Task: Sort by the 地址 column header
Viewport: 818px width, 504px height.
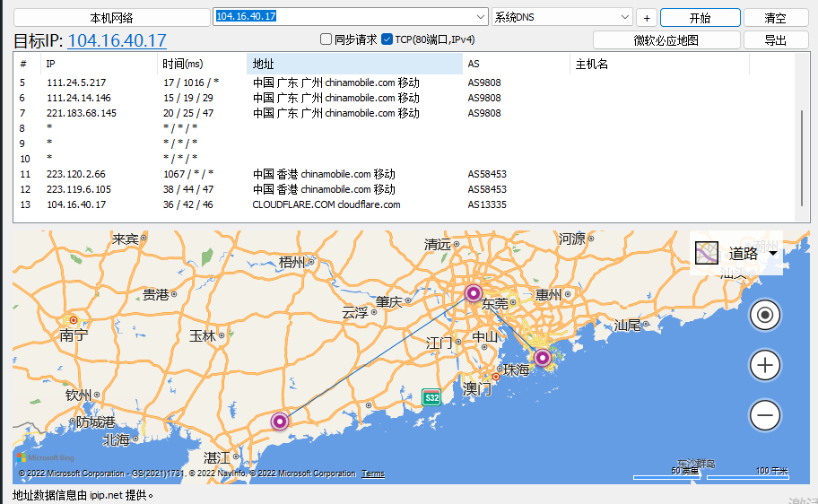Action: tap(354, 64)
